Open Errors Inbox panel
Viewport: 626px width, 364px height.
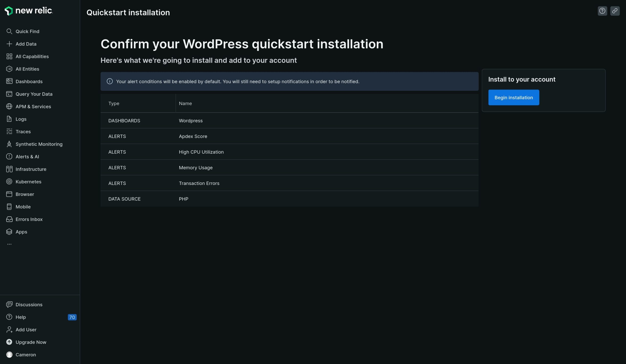point(29,219)
